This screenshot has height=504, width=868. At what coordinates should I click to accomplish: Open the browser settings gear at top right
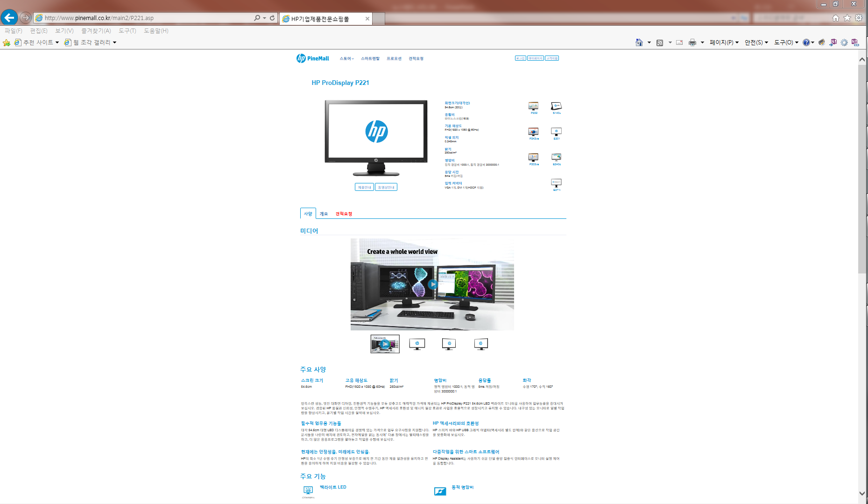859,18
